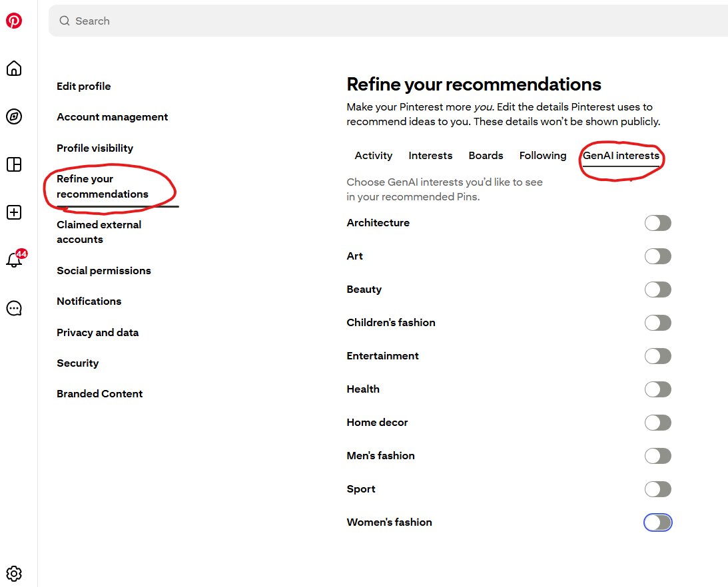Open notifications bell with 44 badge
Image resolution: width=728 pixels, height=587 pixels.
(x=15, y=260)
